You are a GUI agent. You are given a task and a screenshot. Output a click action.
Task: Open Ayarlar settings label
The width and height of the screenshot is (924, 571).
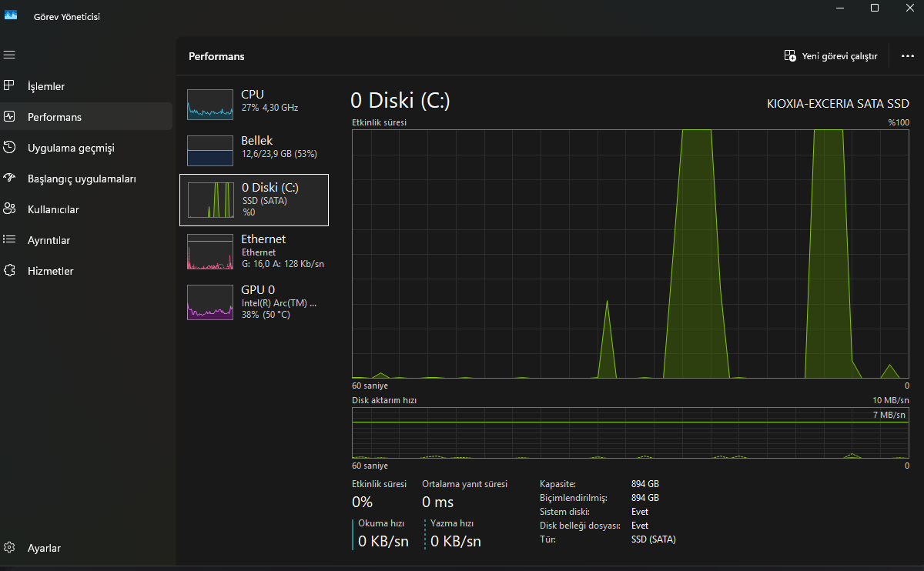coord(44,548)
